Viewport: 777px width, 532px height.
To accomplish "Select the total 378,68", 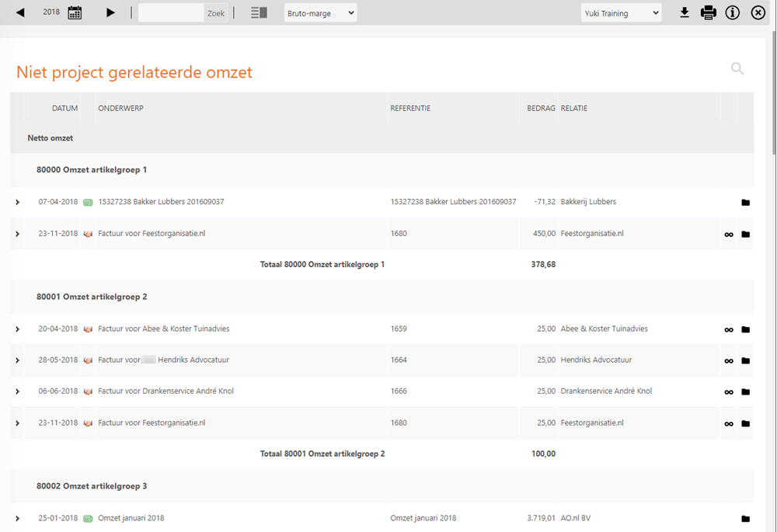I will click(543, 265).
